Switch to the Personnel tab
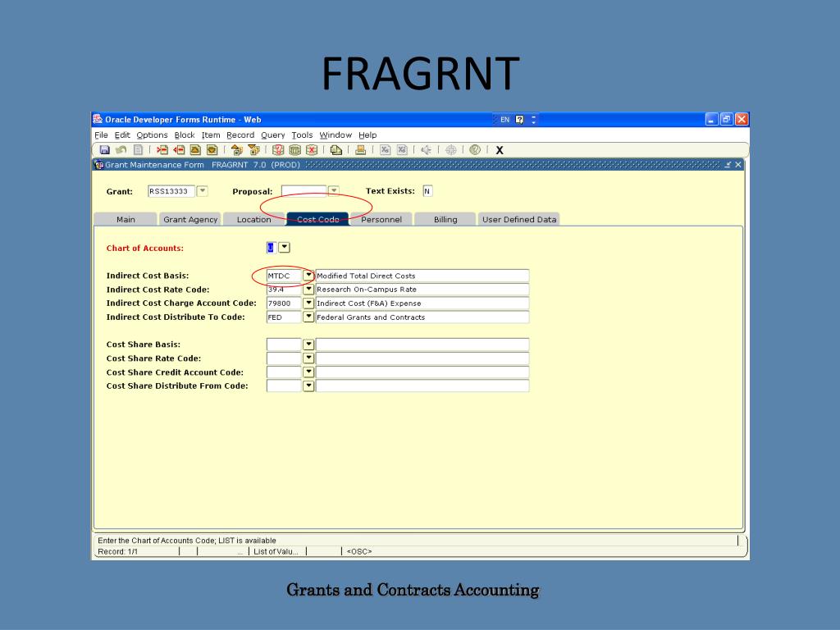The image size is (840, 630). tap(381, 219)
